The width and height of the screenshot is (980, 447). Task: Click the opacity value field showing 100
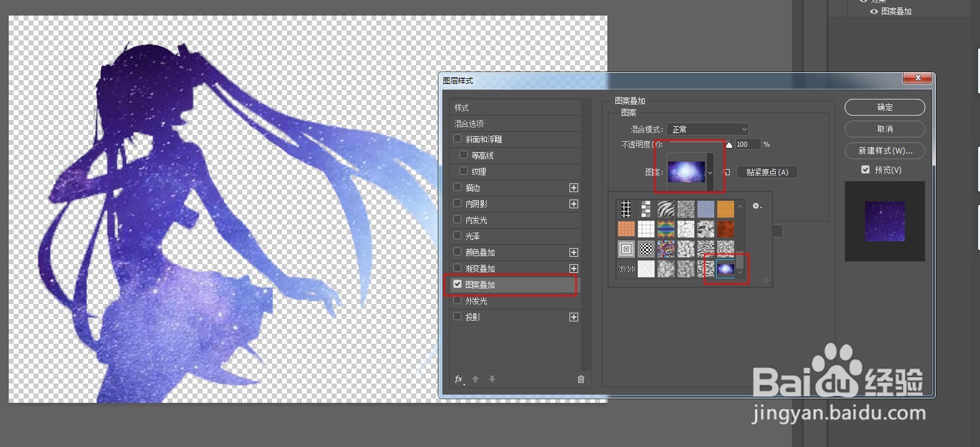pos(748,144)
